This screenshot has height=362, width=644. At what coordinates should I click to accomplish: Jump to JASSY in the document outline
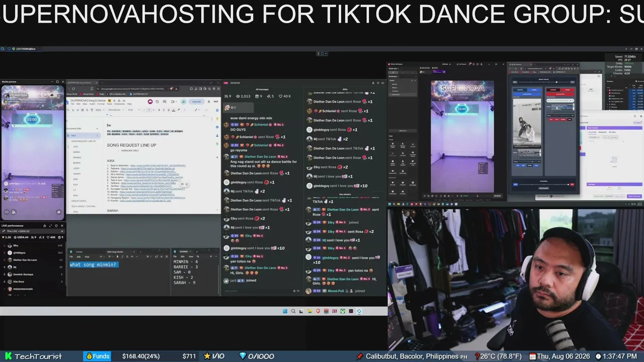pyautogui.click(x=76, y=168)
